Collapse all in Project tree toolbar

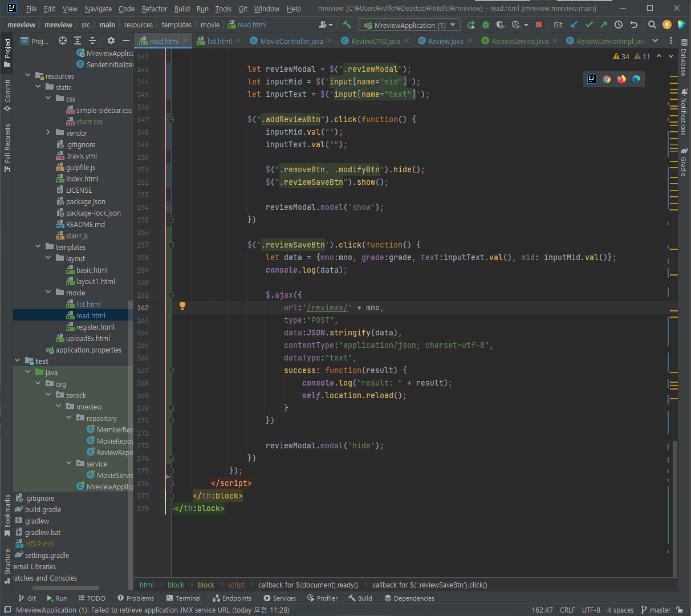[92, 40]
